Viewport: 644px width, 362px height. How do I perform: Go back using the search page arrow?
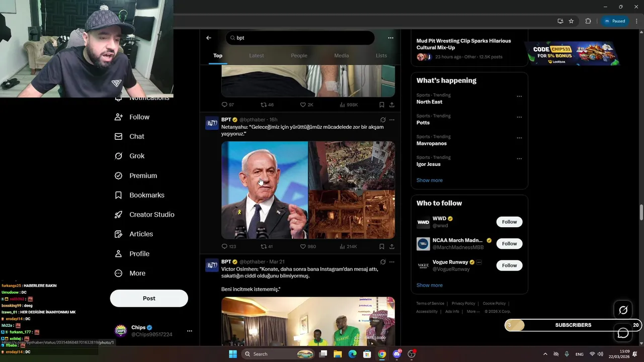[x=209, y=38]
